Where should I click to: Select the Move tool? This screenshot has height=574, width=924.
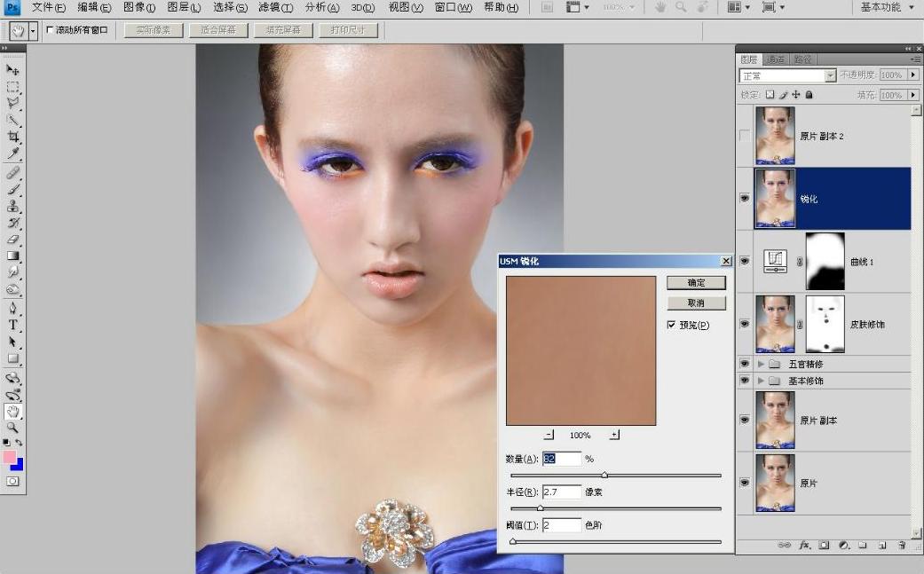tap(12, 69)
